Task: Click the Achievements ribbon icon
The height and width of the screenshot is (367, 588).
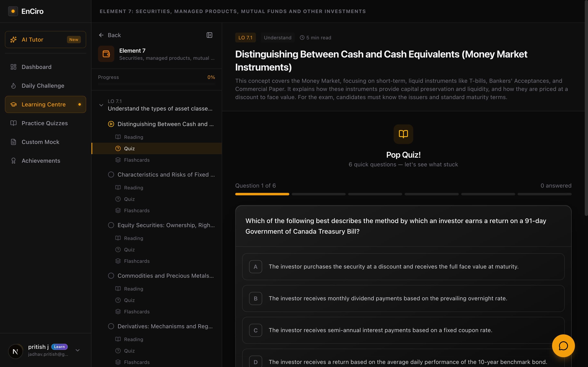Action: tap(13, 161)
